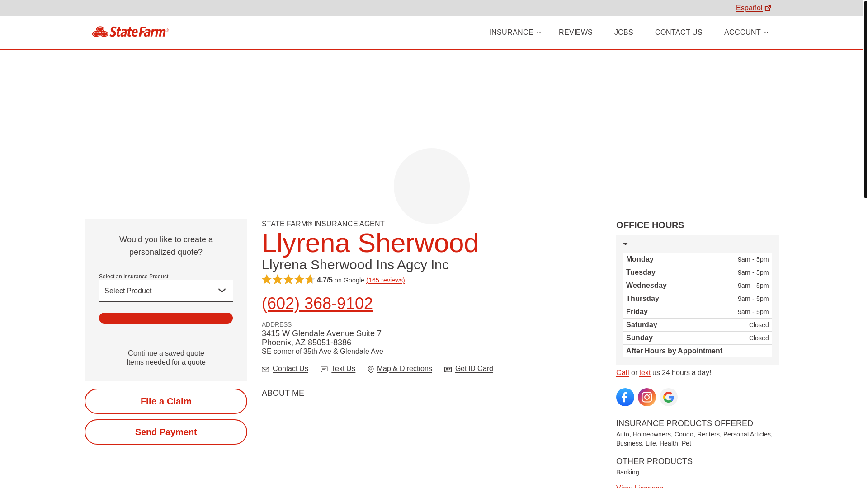Click the State Farm logo
The height and width of the screenshot is (488, 868).
pos(130,32)
